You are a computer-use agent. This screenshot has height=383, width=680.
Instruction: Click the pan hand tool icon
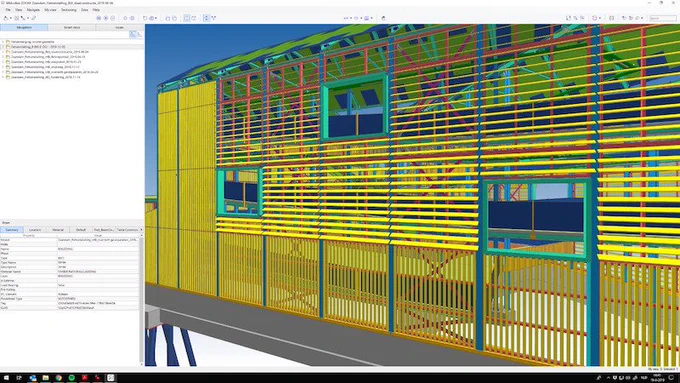pos(383,18)
